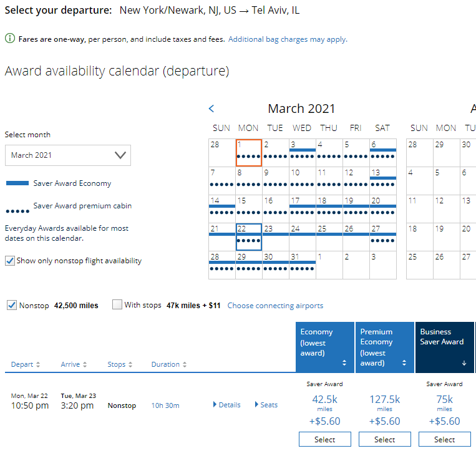The width and height of the screenshot is (476, 451).
Task: Expand flight Details disclosure
Action: (x=227, y=405)
